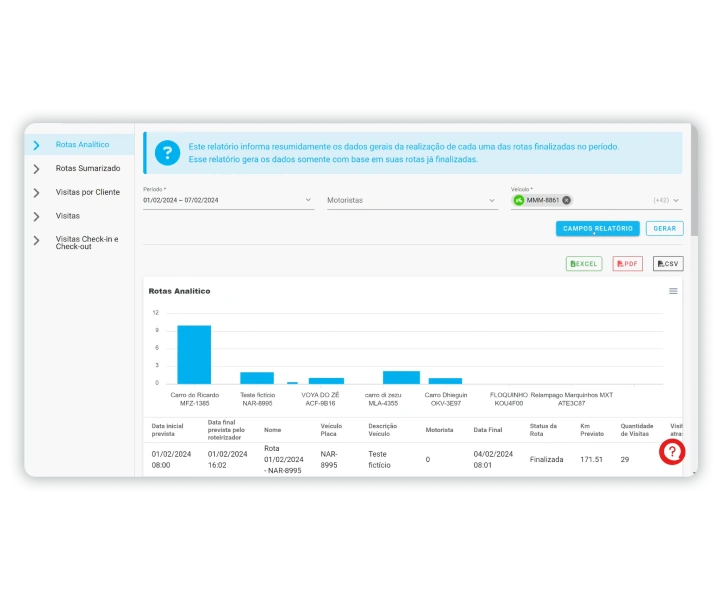Export the report as PDF
Screen dimensions: 722x600
[627, 264]
